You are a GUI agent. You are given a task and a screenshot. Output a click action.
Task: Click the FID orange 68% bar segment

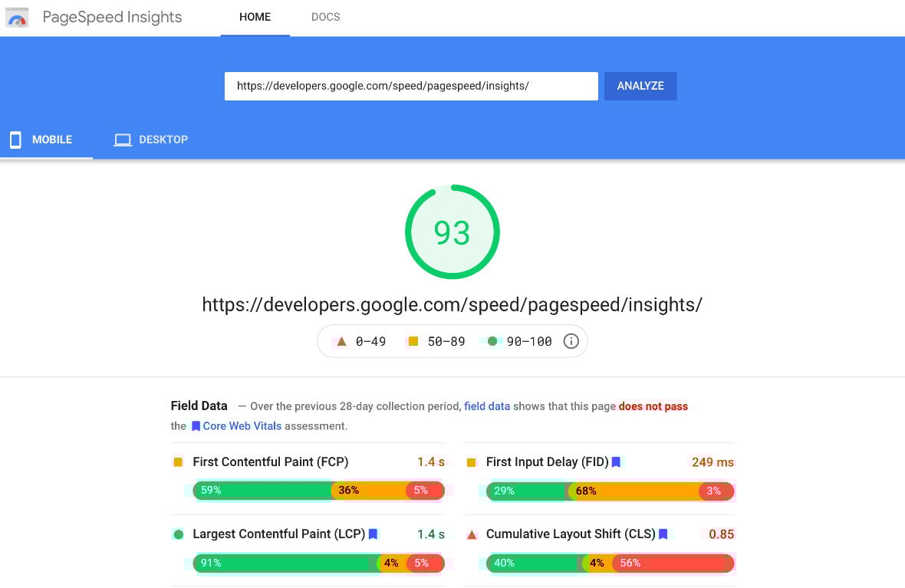tap(633, 491)
